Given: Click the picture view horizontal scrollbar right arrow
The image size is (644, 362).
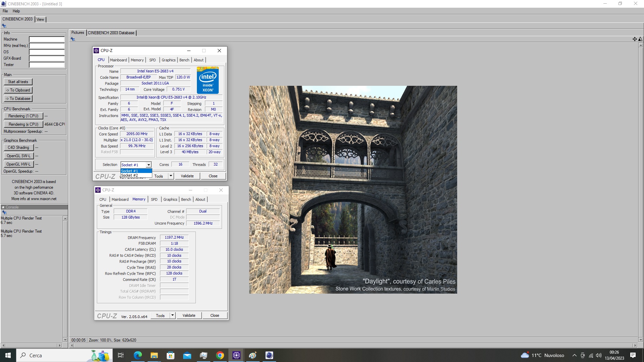Looking at the screenshot, I should (x=635, y=345).
